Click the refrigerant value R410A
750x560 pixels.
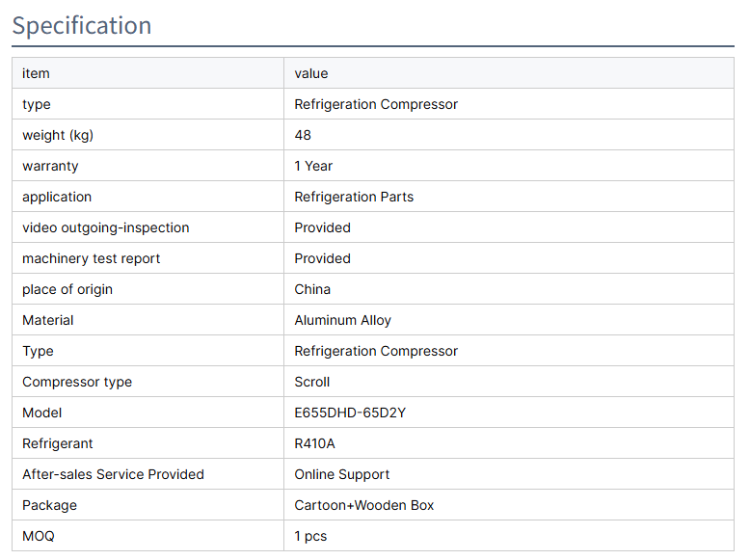pyautogui.click(x=314, y=443)
